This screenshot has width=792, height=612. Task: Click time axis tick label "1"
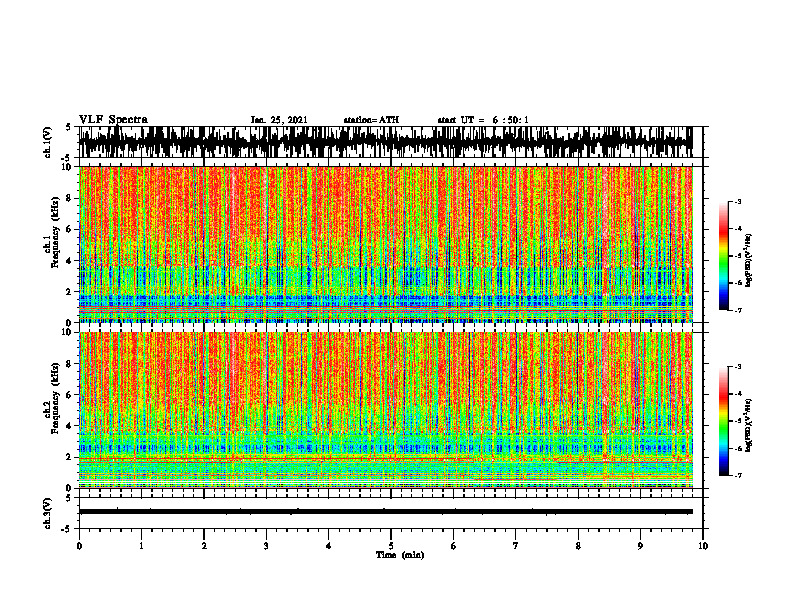[x=141, y=546]
